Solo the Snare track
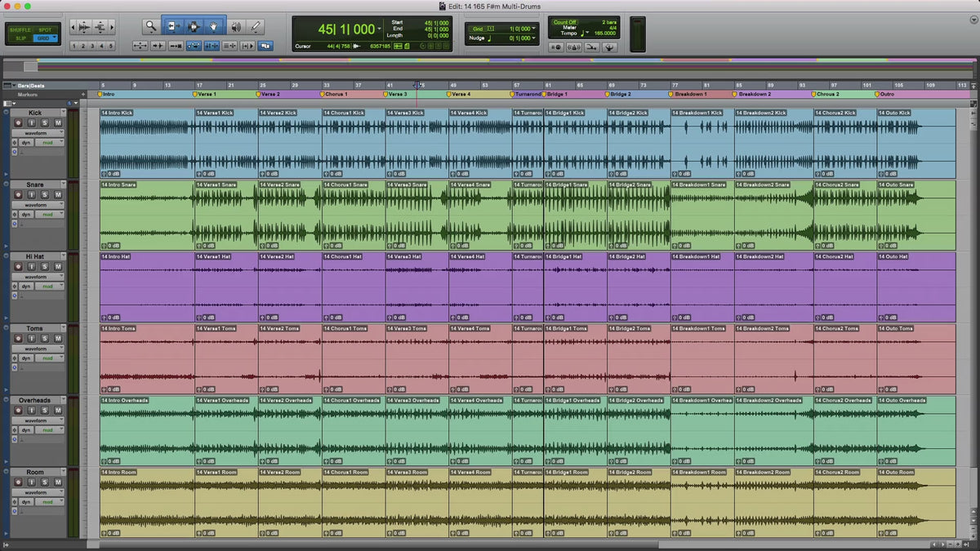This screenshot has width=980, height=551. pos(44,194)
